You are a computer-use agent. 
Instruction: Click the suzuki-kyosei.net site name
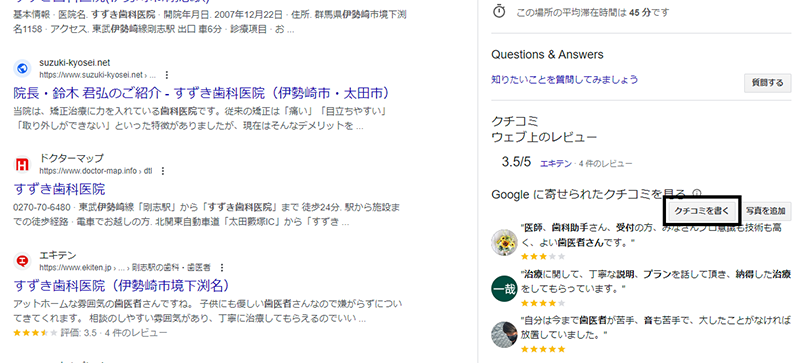click(x=74, y=63)
